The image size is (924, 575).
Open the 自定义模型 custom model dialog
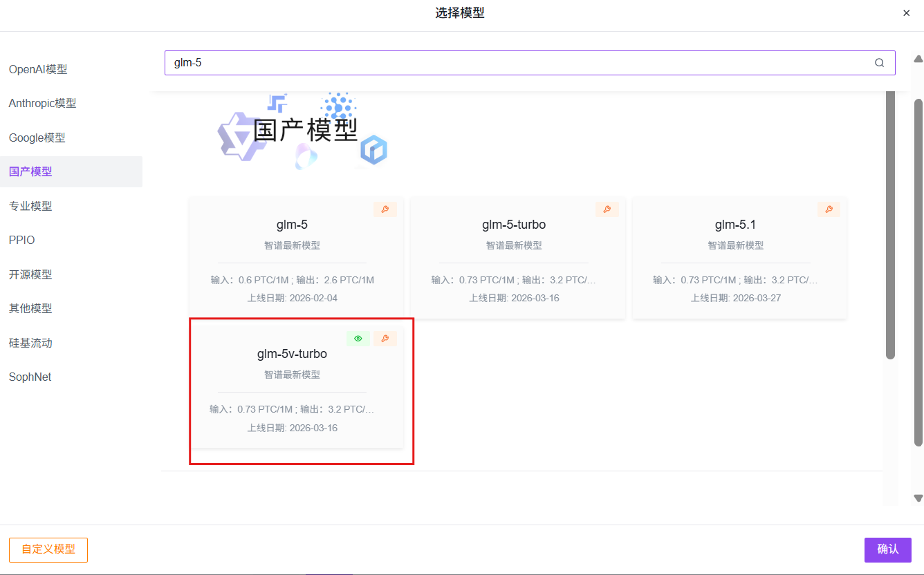coord(48,549)
